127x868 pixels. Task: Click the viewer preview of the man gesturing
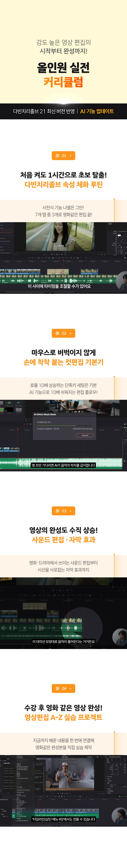coord(66,774)
